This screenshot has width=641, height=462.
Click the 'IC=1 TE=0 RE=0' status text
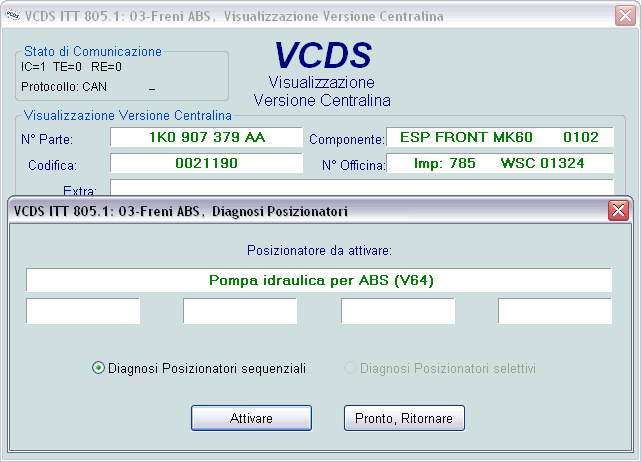point(71,67)
